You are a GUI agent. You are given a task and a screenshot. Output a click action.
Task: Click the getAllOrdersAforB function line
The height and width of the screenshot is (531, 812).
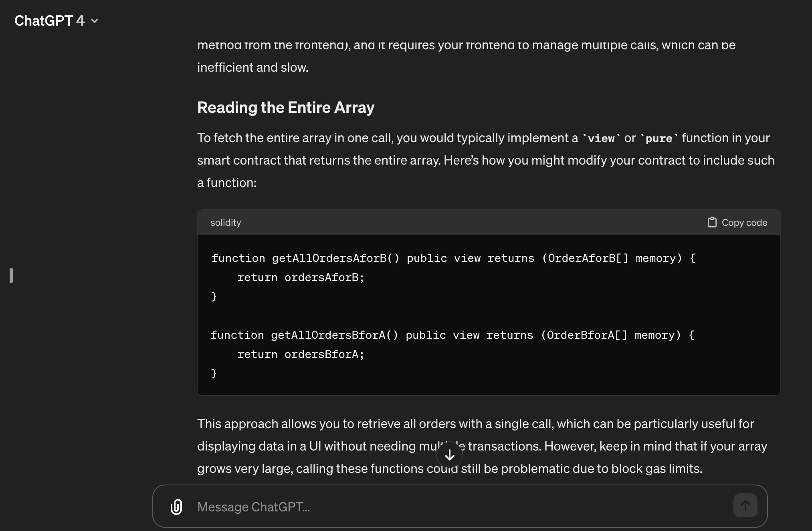click(453, 258)
